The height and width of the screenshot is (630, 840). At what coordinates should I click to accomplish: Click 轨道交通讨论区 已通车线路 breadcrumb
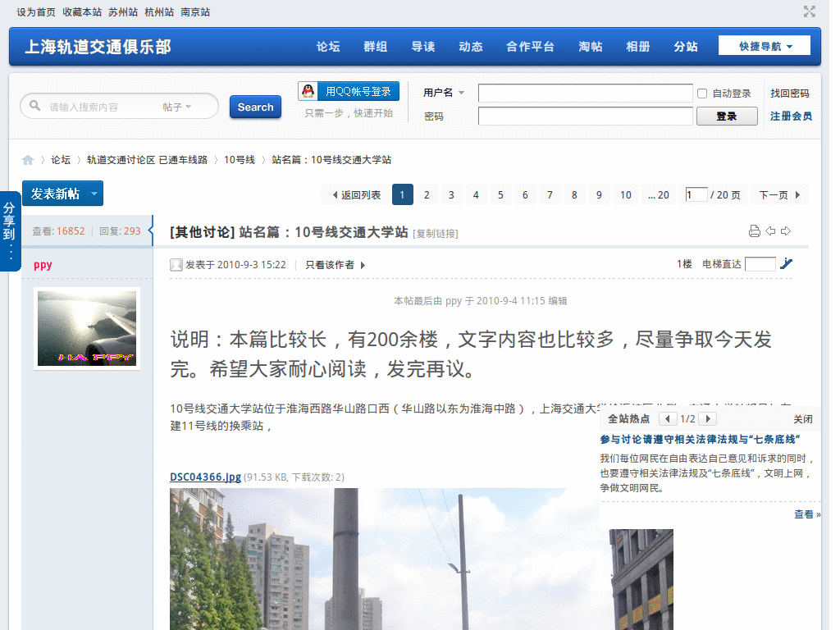point(147,160)
